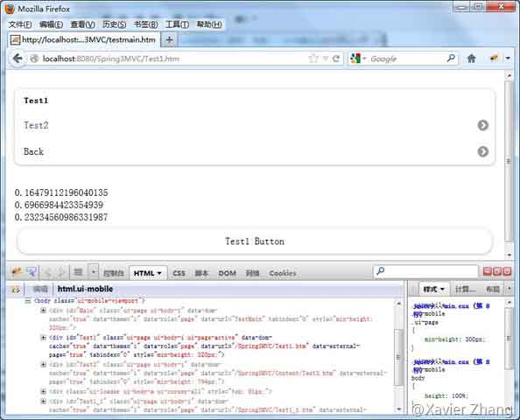Open a new browser tab

(x=169, y=39)
